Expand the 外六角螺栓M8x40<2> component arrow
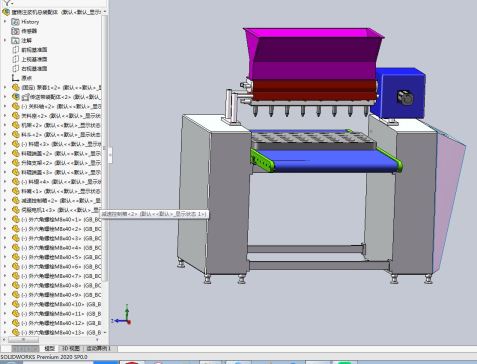This screenshot has width=477, height=364. [5, 229]
